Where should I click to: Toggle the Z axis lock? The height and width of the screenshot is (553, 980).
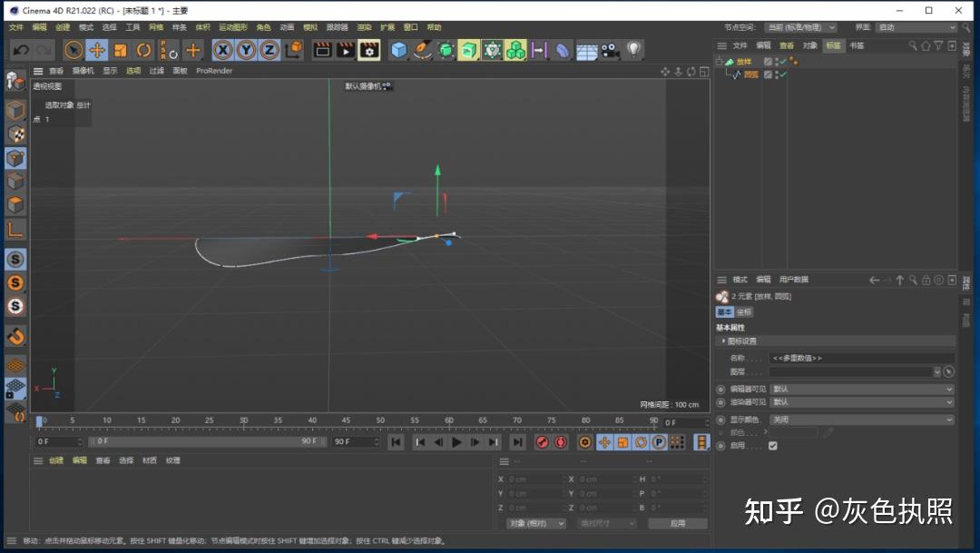coord(269,50)
